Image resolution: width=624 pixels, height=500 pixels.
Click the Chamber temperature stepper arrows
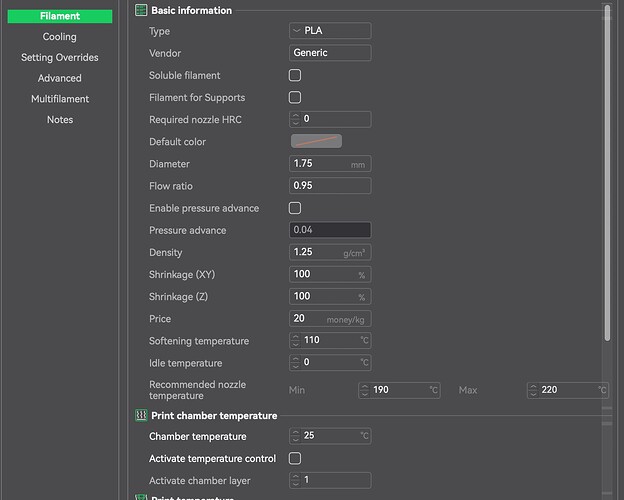click(296, 436)
